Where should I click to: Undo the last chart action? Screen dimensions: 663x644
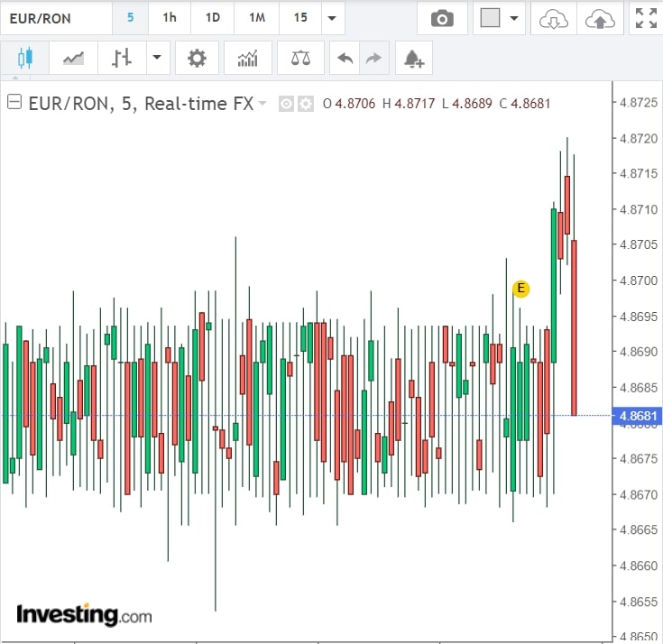[345, 59]
